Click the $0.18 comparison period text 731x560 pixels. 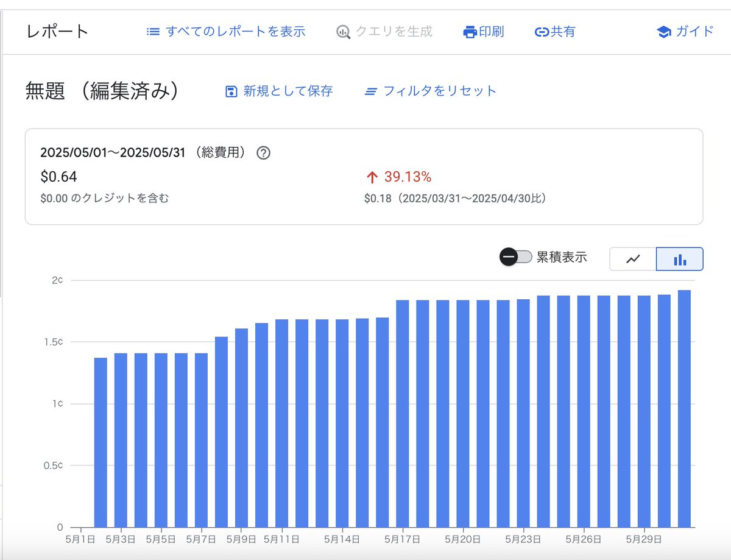(x=456, y=198)
